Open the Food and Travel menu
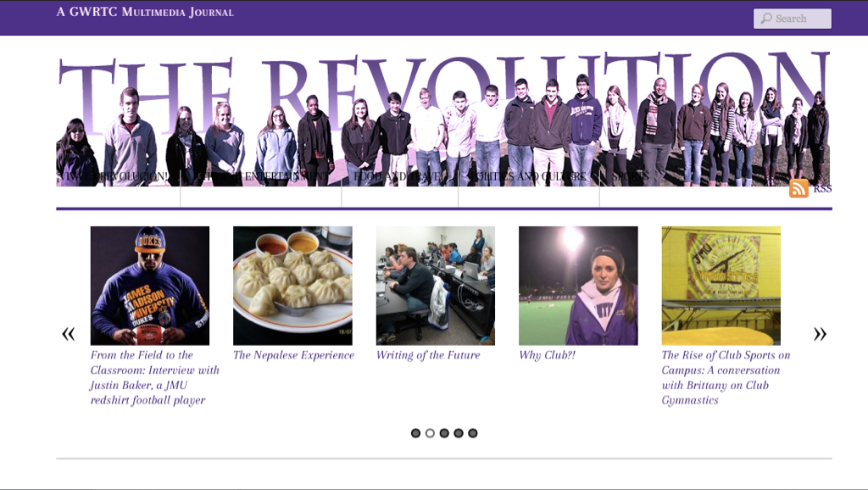This screenshot has height=490, width=868. pos(398,176)
